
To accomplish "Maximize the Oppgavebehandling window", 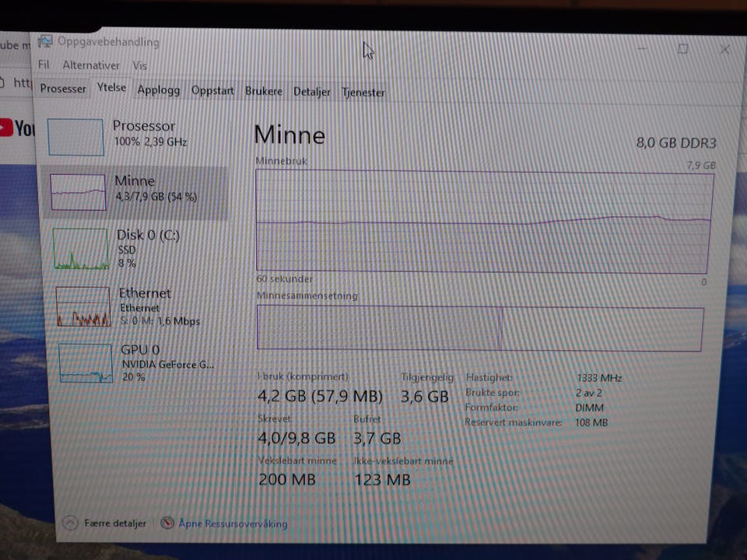I will click(x=682, y=48).
